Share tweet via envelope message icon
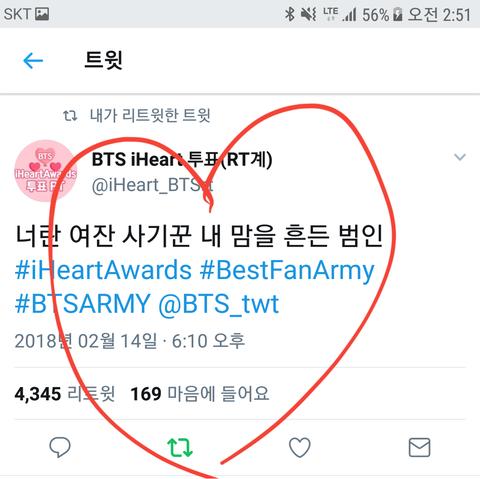 tap(419, 447)
